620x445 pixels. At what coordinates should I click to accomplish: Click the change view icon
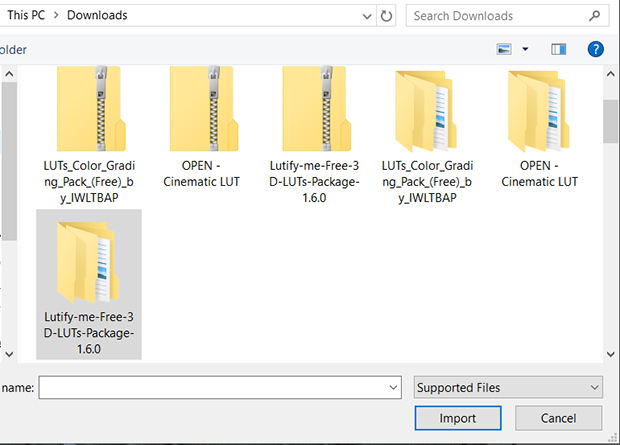pos(504,49)
